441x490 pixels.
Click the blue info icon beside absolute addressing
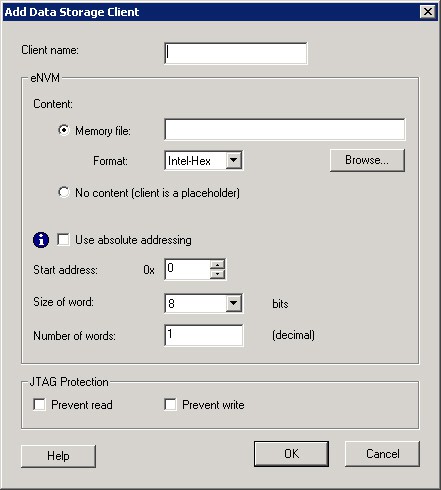click(41, 240)
